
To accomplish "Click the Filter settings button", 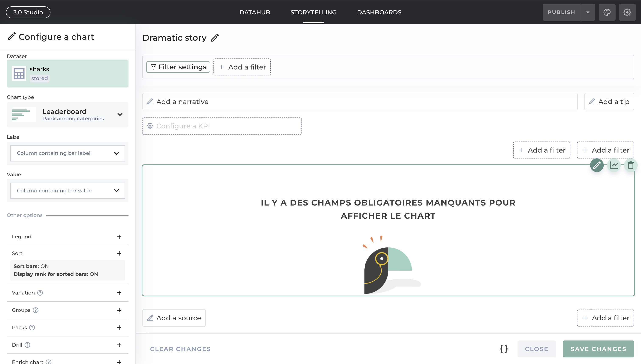I will [178, 67].
